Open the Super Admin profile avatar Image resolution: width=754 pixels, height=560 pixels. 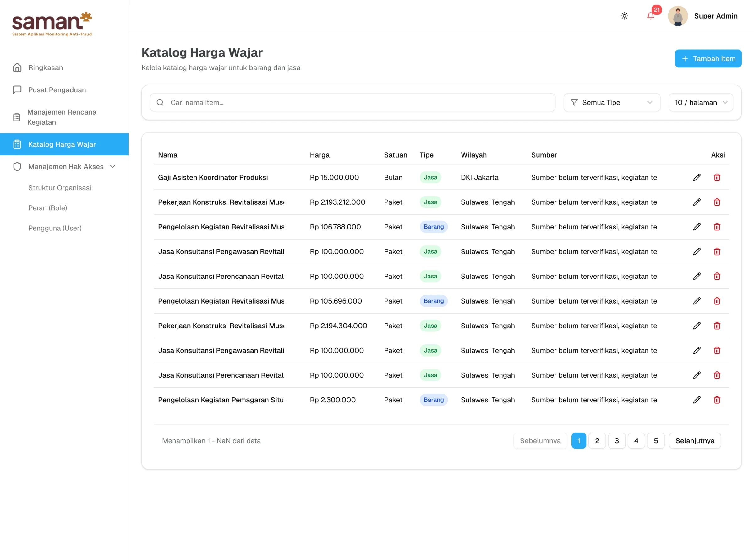click(678, 16)
